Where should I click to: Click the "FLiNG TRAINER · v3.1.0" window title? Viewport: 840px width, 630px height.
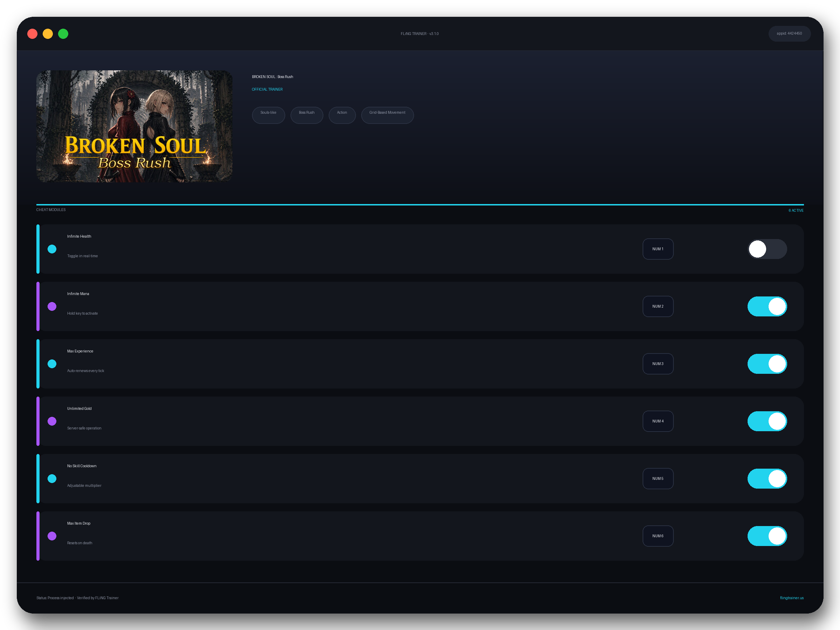point(420,34)
